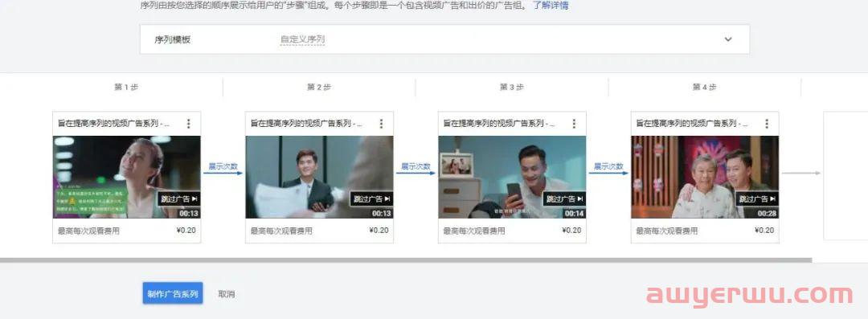Open the step 4 card three-dot menu
Image resolution: width=868 pixels, height=319 pixels.
[767, 124]
